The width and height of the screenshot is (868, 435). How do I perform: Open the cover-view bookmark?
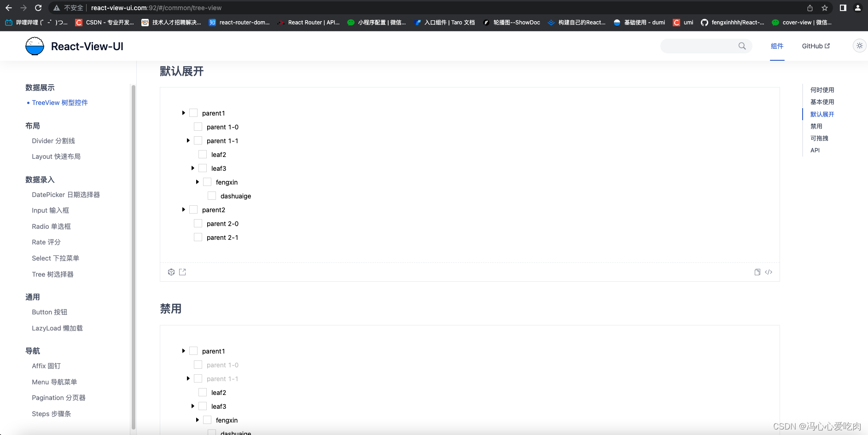pyautogui.click(x=802, y=22)
